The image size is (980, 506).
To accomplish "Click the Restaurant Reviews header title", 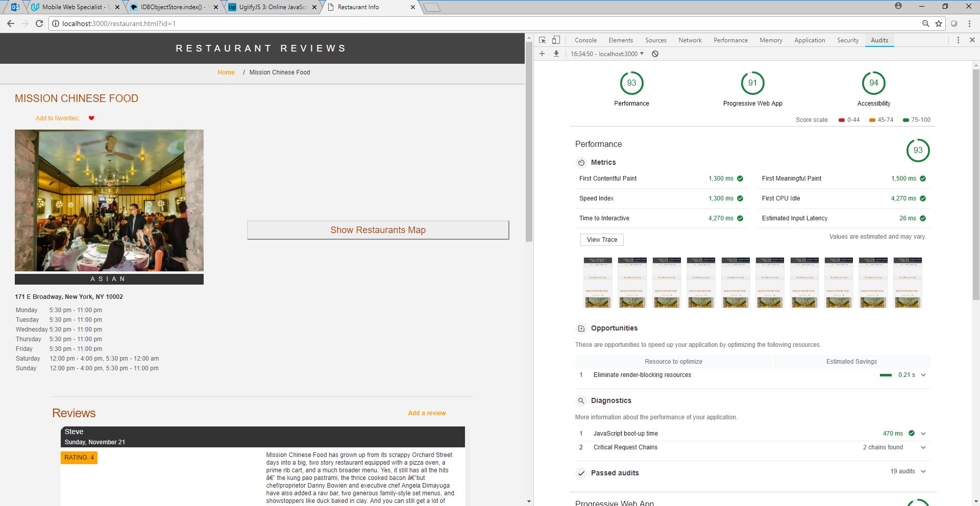I will click(x=261, y=48).
